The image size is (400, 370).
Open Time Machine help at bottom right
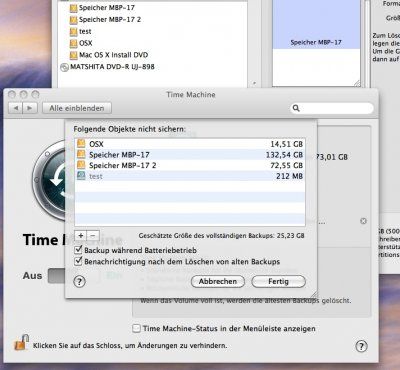pos(361,346)
